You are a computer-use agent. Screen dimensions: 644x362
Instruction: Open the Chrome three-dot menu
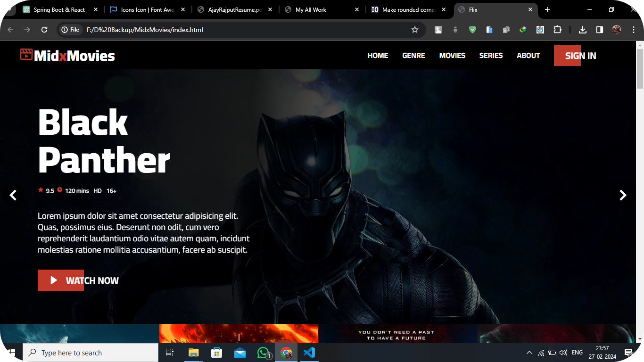[633, 30]
